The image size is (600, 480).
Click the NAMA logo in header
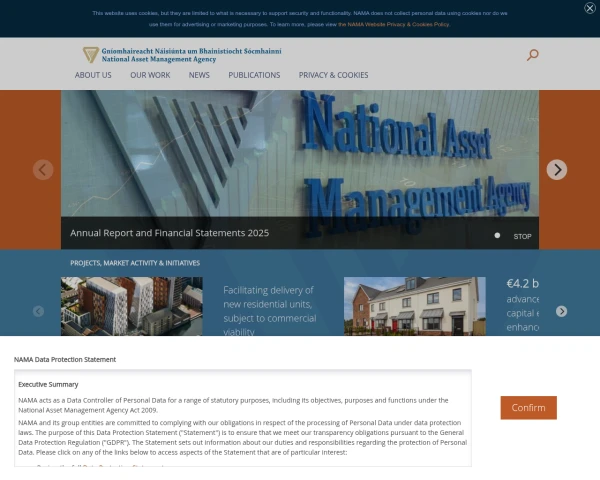pyautogui.click(x=182, y=55)
